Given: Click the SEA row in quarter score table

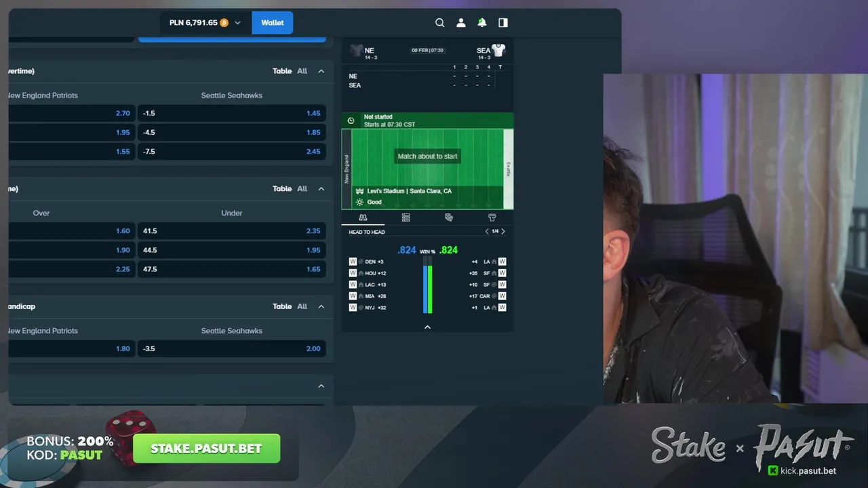Looking at the screenshot, I should (x=427, y=85).
